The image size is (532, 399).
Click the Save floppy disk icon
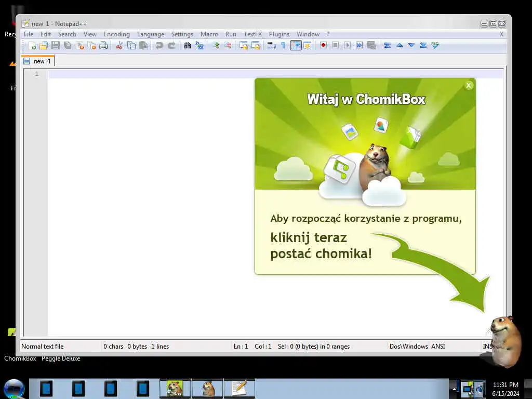tap(56, 45)
